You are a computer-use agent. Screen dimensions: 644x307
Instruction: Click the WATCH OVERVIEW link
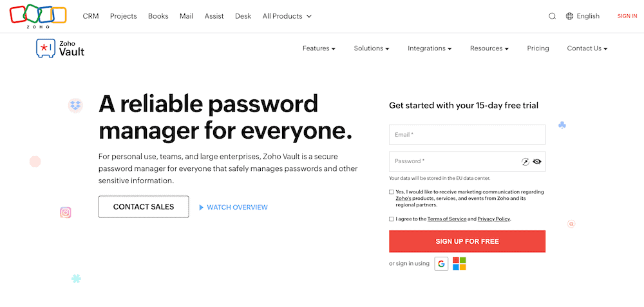[x=233, y=207]
